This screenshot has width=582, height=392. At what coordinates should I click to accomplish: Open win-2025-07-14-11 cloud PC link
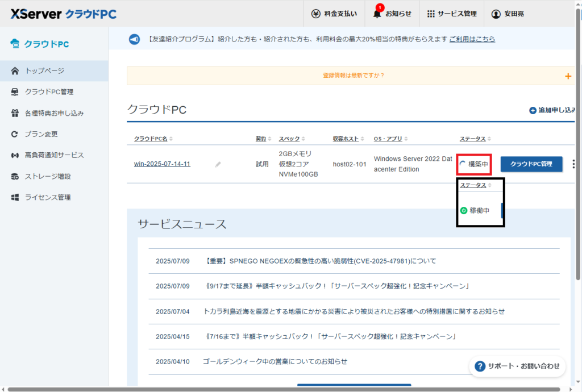pos(162,164)
